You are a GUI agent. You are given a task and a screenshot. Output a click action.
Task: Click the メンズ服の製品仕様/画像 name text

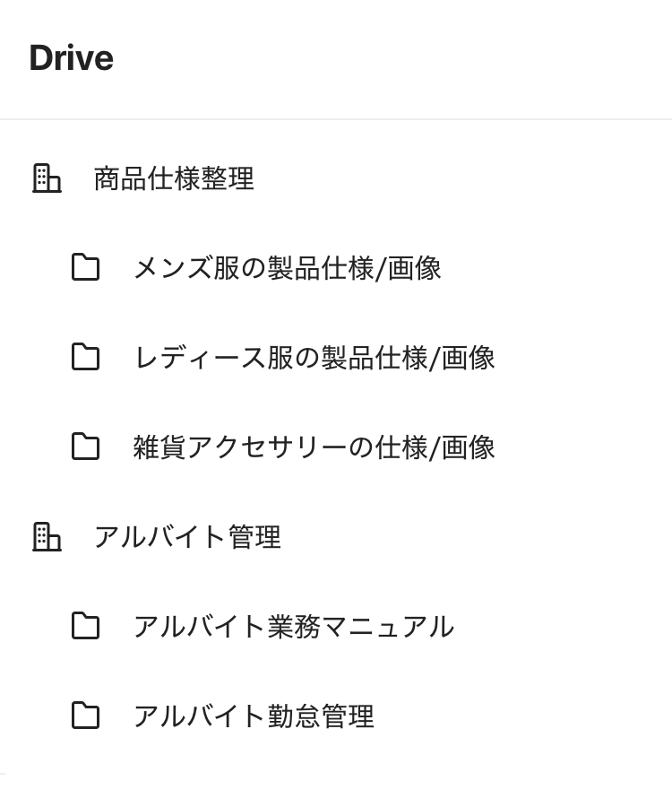(287, 268)
